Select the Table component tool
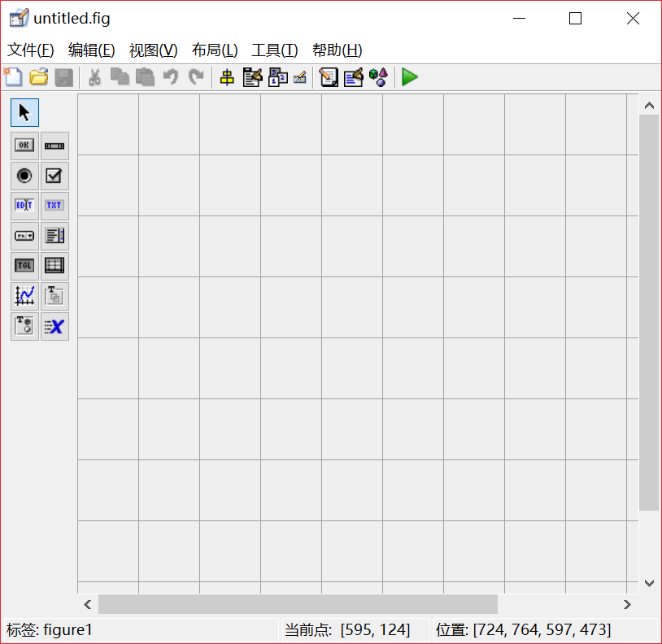 (54, 266)
